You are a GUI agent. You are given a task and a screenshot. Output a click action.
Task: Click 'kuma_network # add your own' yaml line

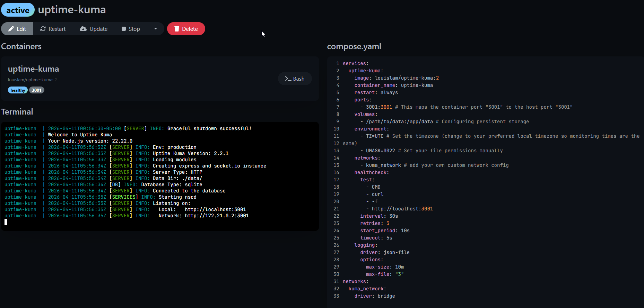[x=434, y=165]
